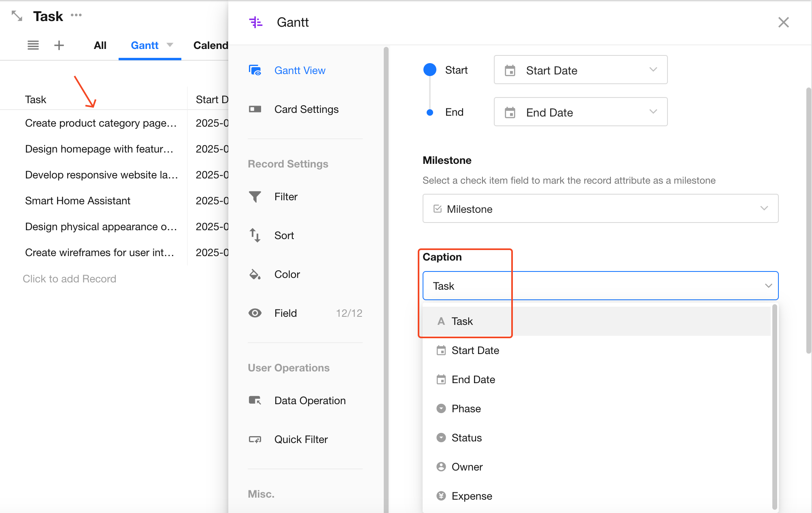This screenshot has height=513, width=812.
Task: Open the End Date field dropdown
Action: click(580, 112)
